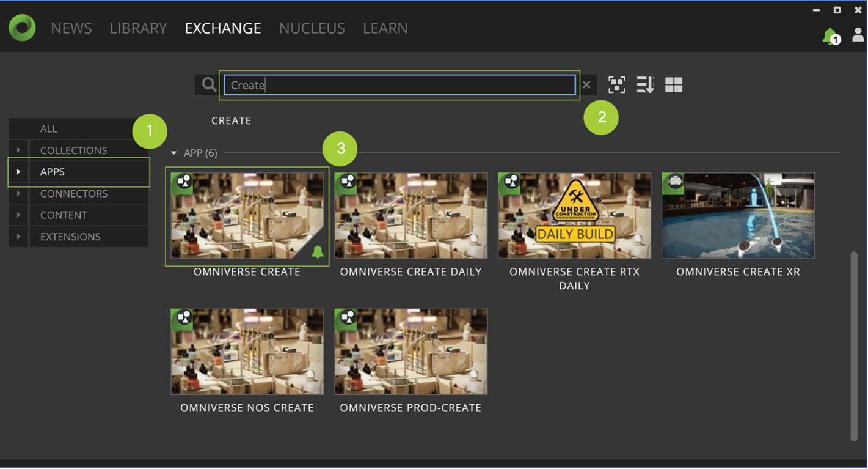Minimize the launcher window
This screenshot has width=868, height=469.
[816, 10]
